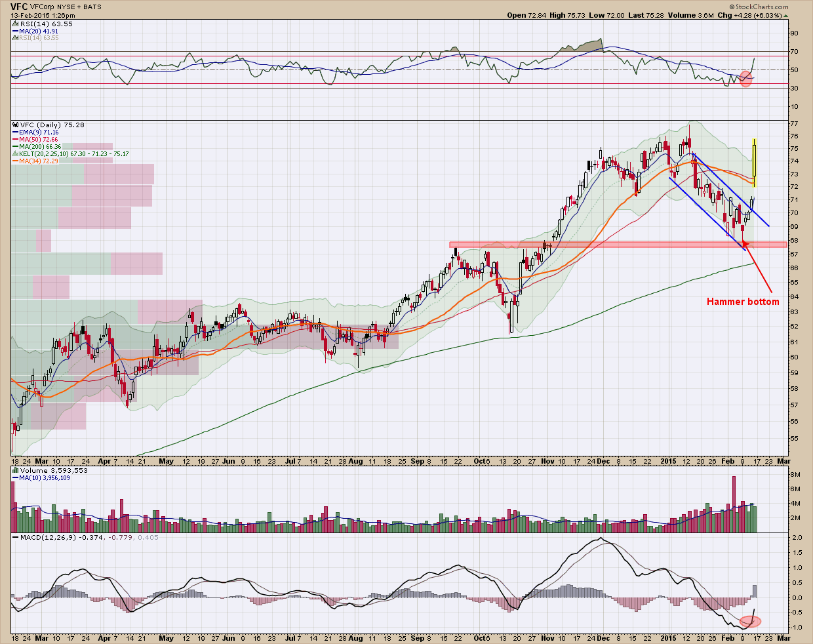Click the -0.779 MACD signal value

121,537
